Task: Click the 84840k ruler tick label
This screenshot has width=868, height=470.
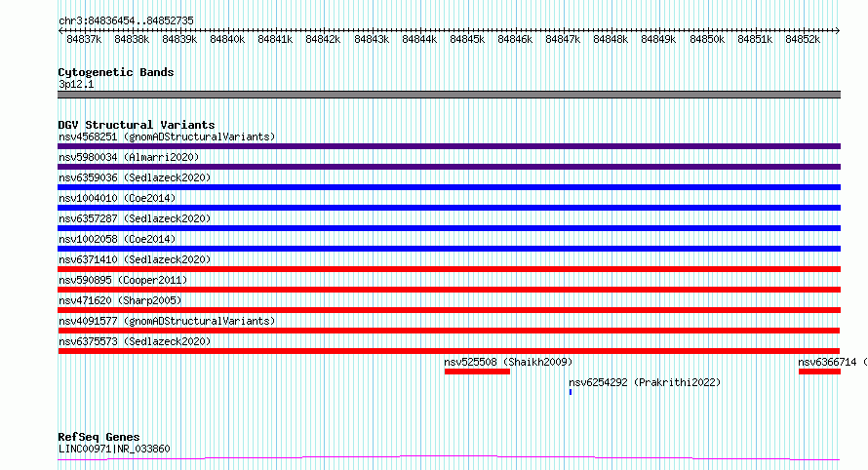Action: click(x=227, y=39)
